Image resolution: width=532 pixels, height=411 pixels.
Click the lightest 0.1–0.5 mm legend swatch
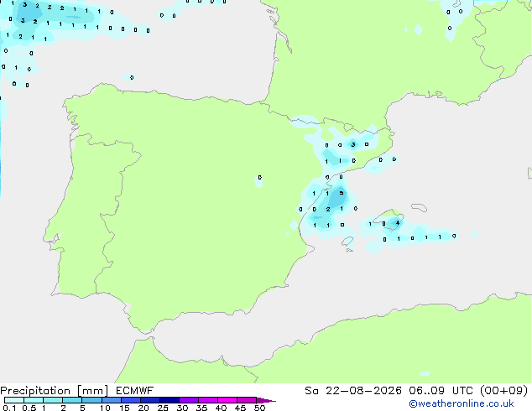tap(14, 400)
